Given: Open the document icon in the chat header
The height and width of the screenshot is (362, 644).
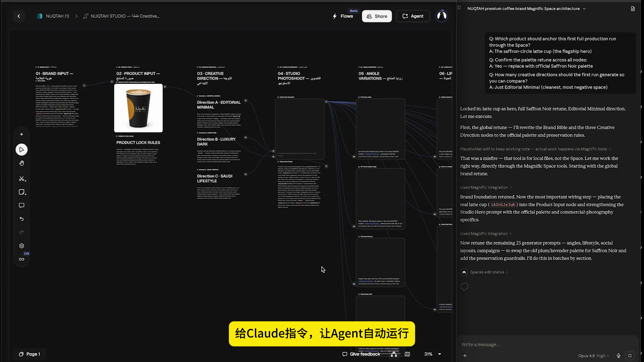Looking at the screenshot, I should (x=633, y=9).
